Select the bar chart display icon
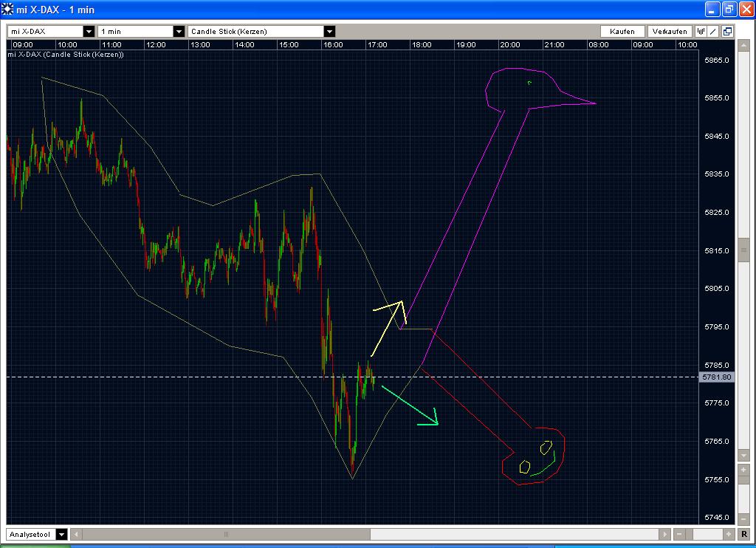 [701, 31]
